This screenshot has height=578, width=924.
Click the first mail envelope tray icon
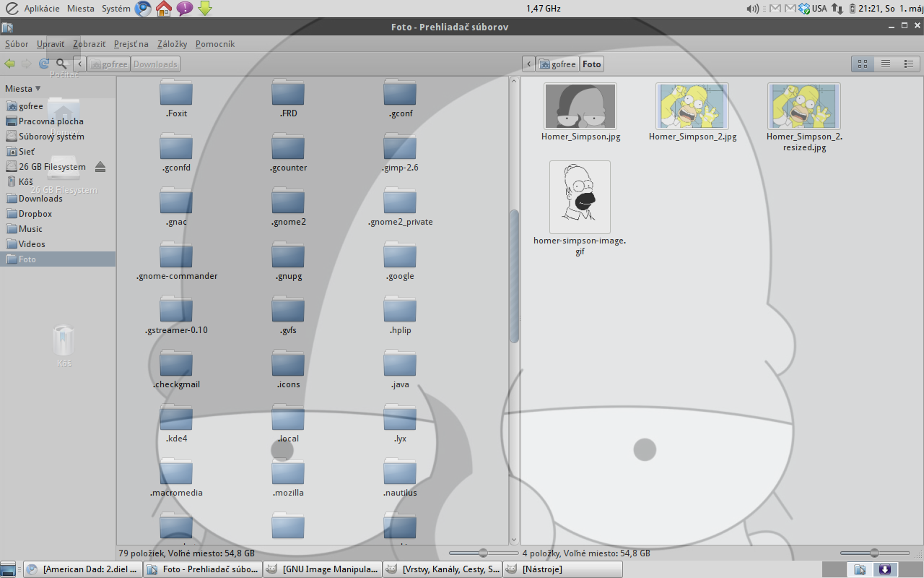coord(776,9)
